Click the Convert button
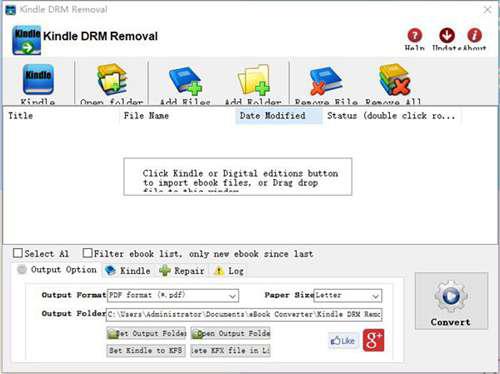Viewport: 500px width, 374px height. 451,301
